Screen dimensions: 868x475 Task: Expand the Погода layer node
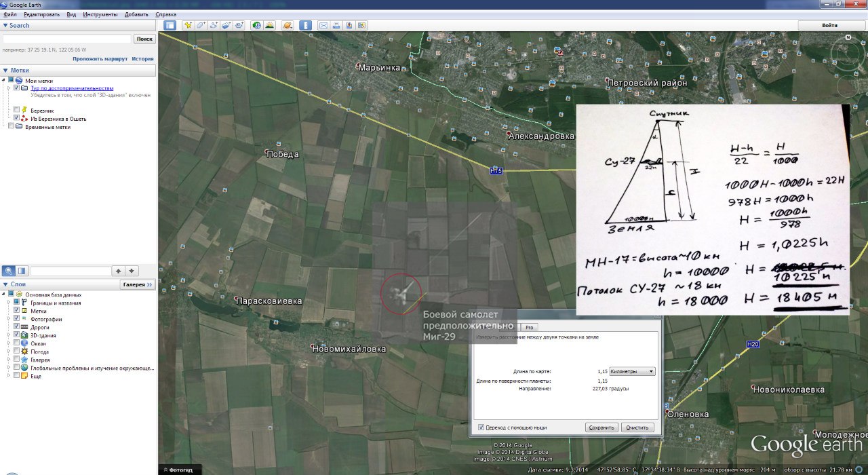[9, 351]
